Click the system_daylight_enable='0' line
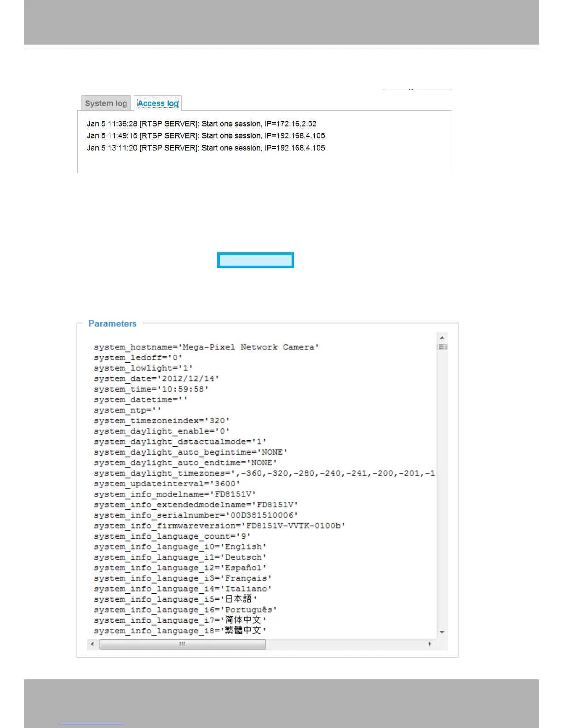Screen dimensions: 563x728 [x=161, y=432]
